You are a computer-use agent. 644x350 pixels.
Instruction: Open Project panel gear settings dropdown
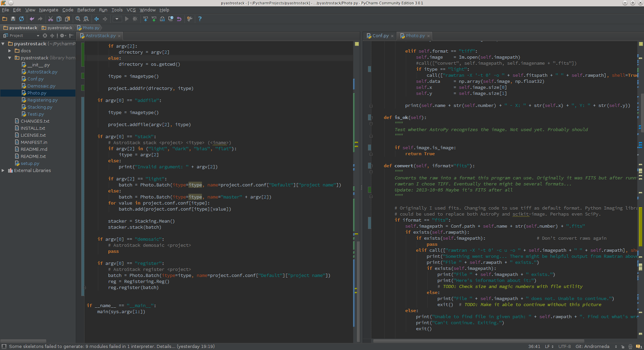tap(63, 36)
